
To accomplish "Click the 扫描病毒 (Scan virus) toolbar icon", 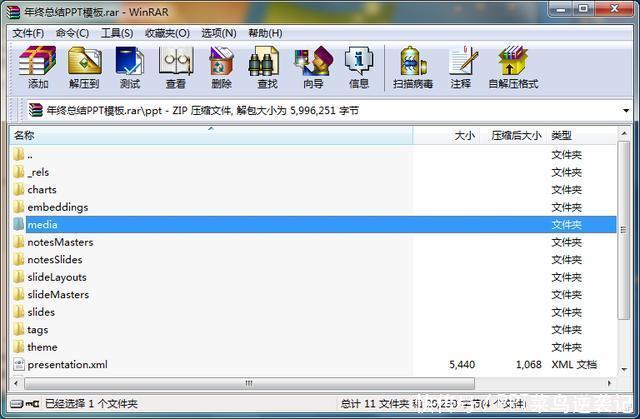I will point(413,61).
